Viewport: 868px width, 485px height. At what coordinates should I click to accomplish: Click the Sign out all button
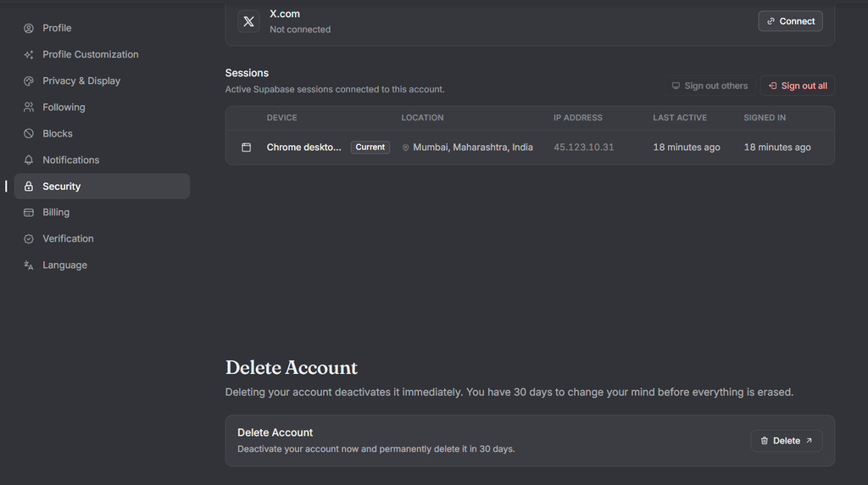(797, 86)
